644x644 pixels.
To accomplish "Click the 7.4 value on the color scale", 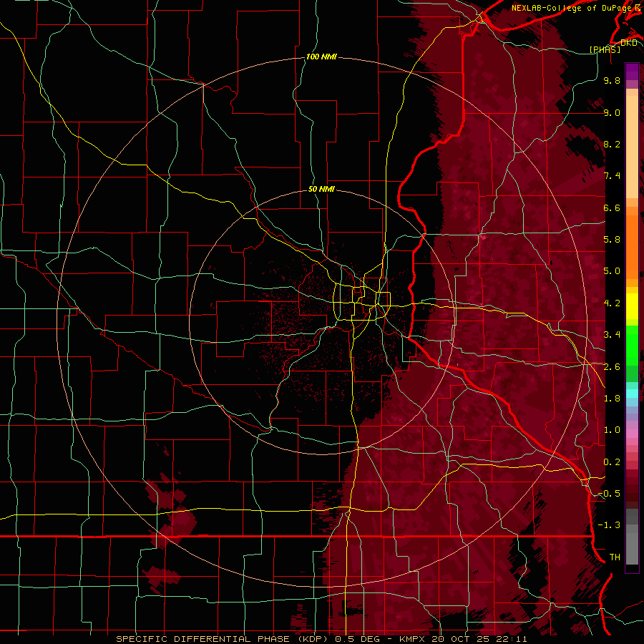I will [612, 176].
